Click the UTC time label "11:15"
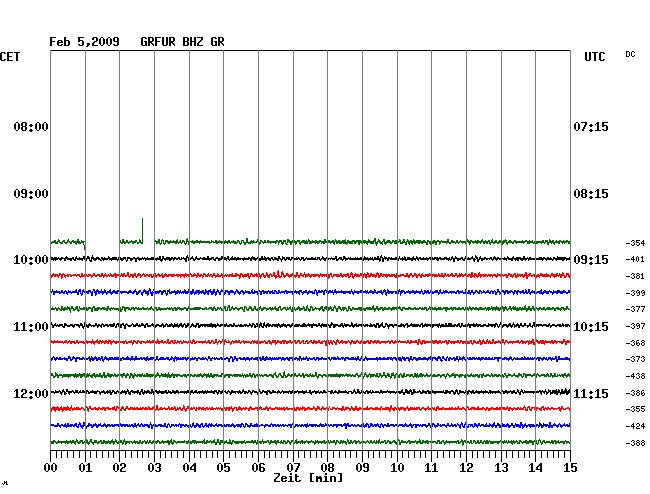This screenshot has height=494, width=650. 591,393
